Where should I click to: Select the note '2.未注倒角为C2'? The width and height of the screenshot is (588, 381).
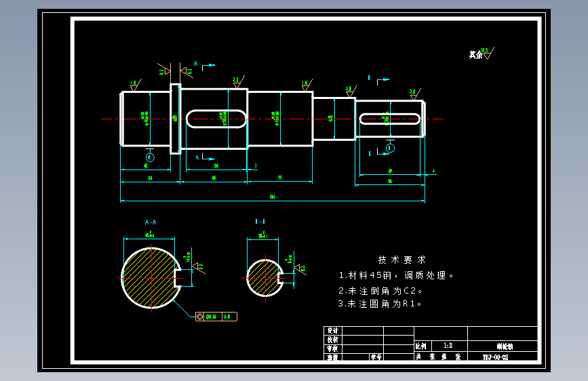coord(380,291)
